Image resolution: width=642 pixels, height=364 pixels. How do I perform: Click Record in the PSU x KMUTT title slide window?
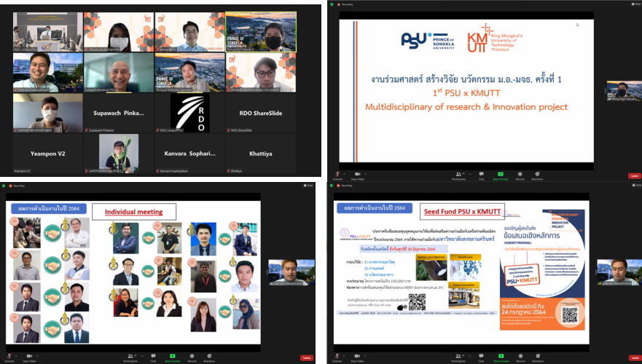[x=520, y=175]
